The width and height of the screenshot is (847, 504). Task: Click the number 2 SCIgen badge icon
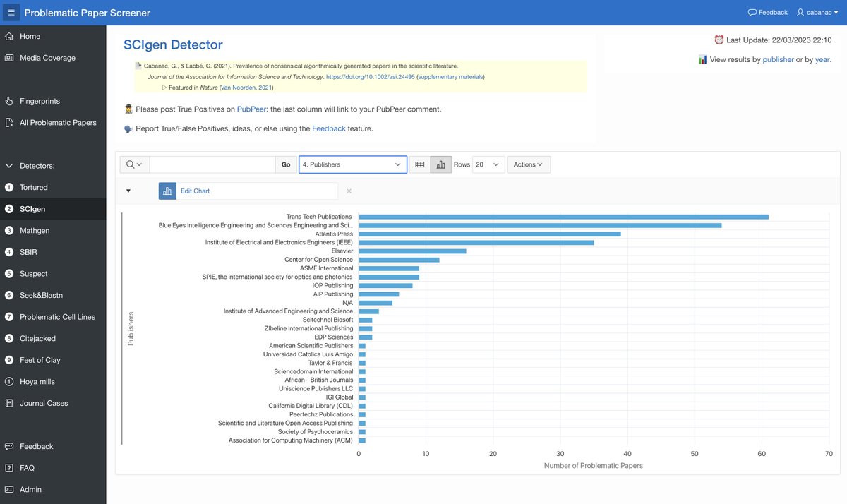(9, 209)
